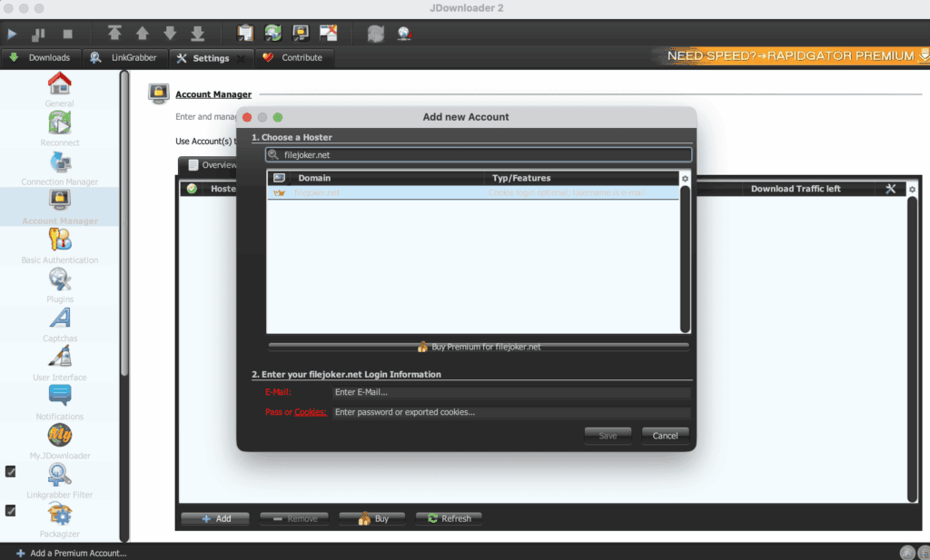
Task: Open the Cookies help link
Action: (311, 412)
